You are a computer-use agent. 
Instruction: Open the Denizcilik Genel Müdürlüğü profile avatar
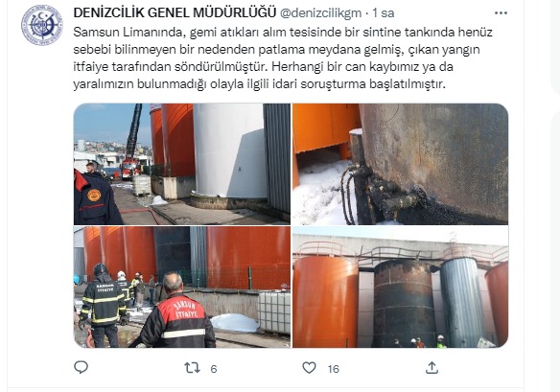pos(42,25)
